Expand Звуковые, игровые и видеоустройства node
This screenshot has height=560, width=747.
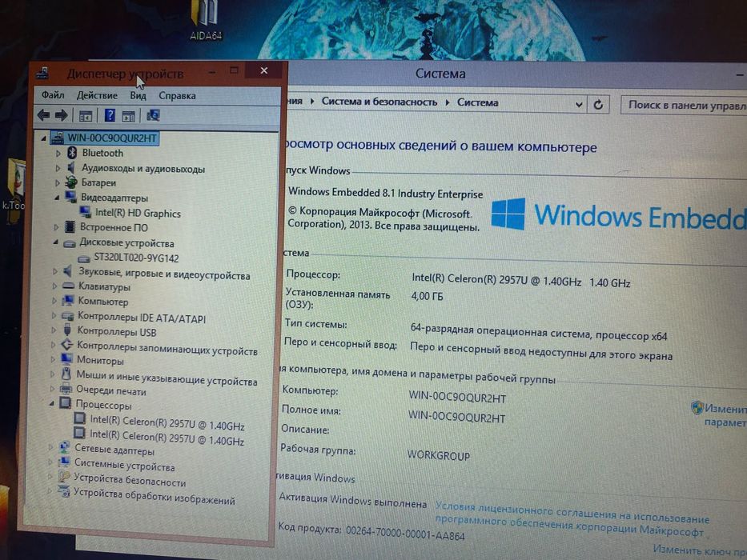coord(54,271)
